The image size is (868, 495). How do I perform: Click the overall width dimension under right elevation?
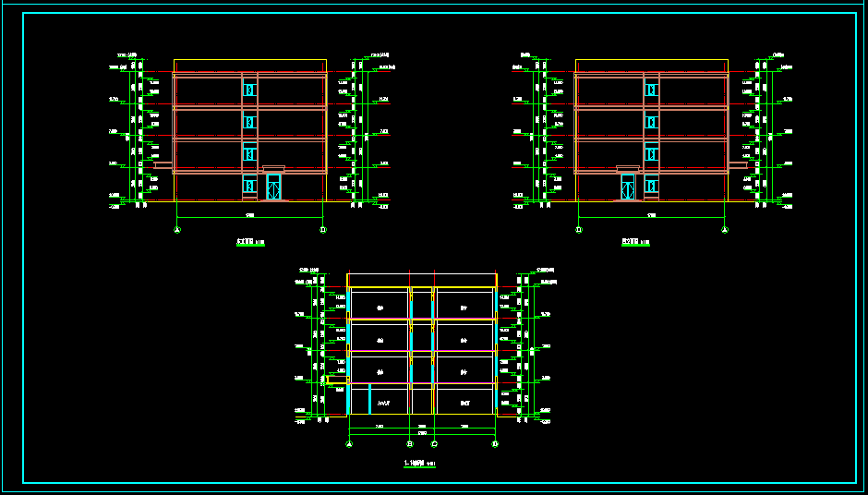[651, 216]
